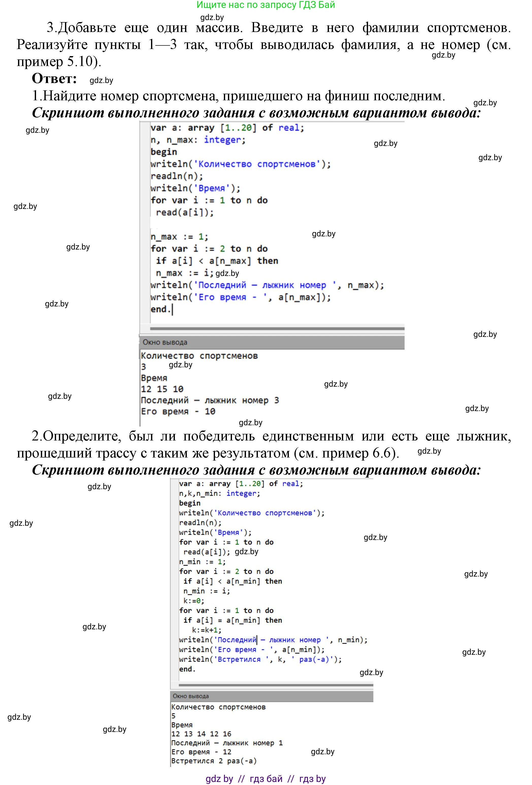Click the code line 'k:=k+1;'
Screen dimensions: 532x785
tap(207, 630)
